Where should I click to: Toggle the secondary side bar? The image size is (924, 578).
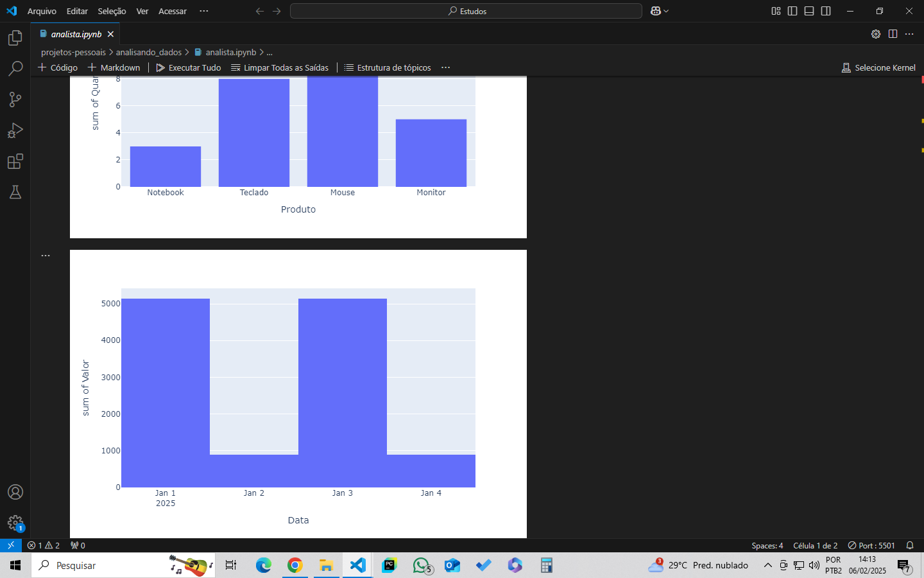click(826, 11)
